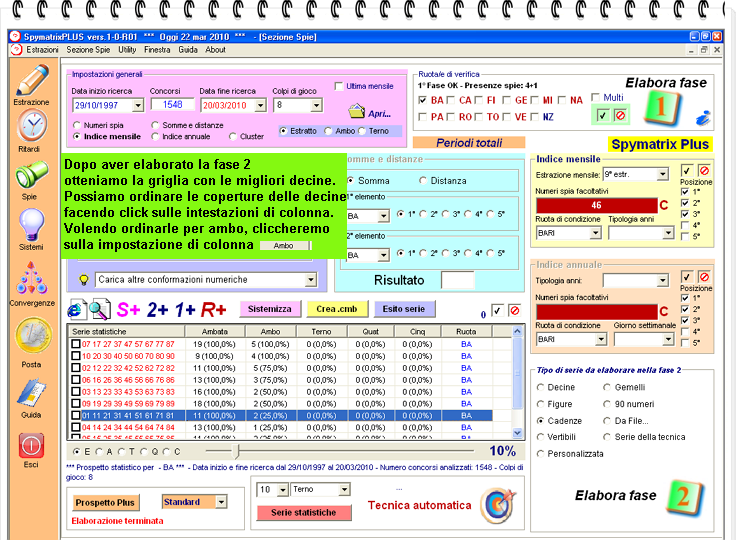
Task: Click the Apri folder icon
Action: click(357, 111)
